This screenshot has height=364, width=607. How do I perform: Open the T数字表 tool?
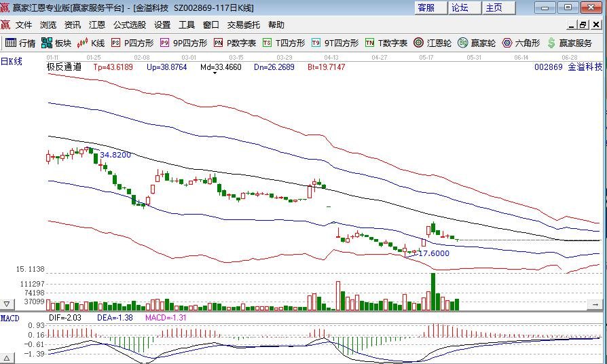[386, 43]
